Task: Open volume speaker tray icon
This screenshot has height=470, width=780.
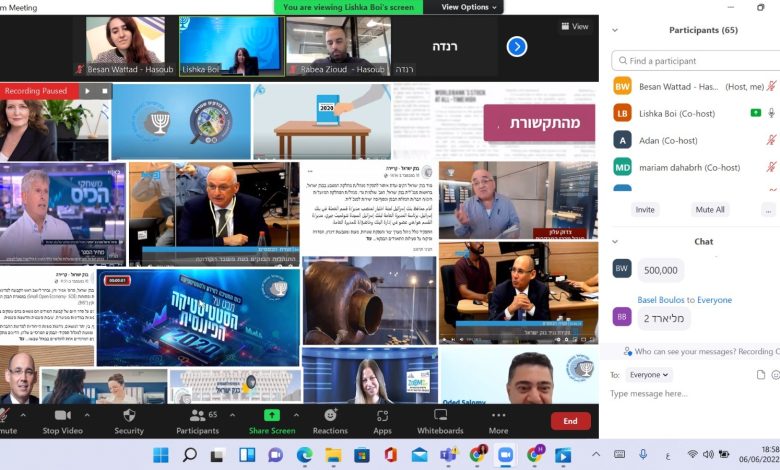Action: tap(708, 454)
